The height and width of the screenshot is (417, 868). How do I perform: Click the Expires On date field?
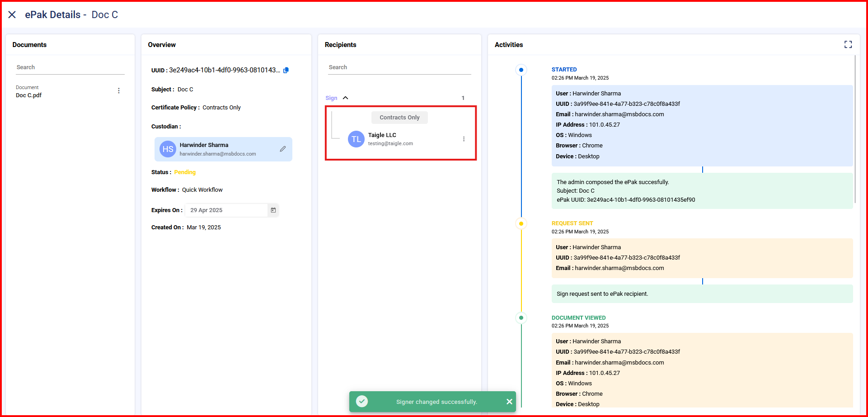[x=226, y=210]
